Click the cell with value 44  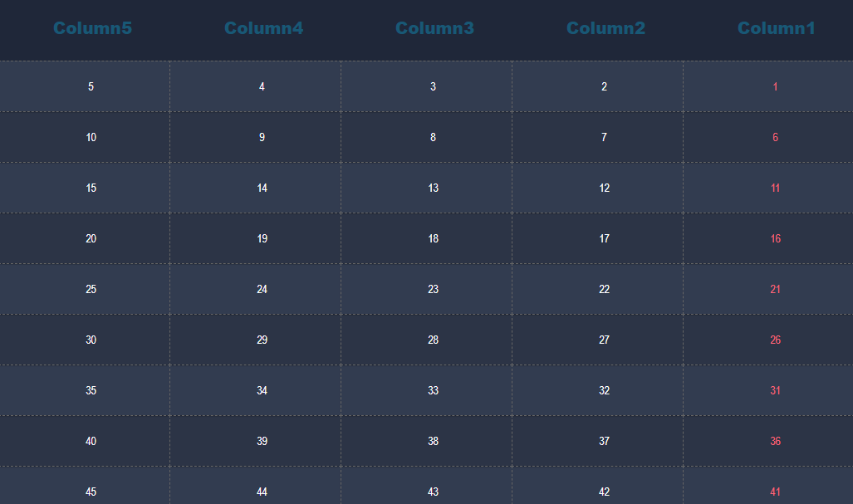click(262, 492)
